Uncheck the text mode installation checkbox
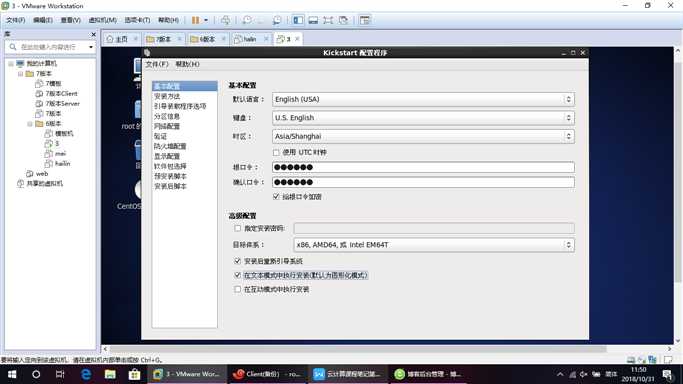 pyautogui.click(x=237, y=275)
